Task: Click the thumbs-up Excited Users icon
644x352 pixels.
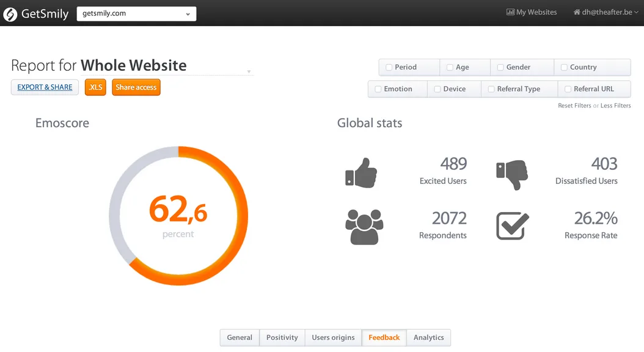Action: pos(361,173)
